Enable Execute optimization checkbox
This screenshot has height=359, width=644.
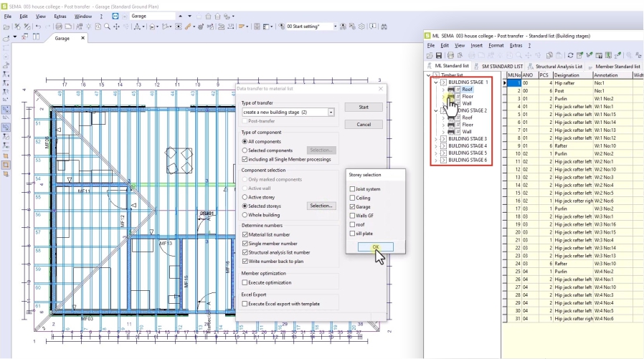coord(245,283)
